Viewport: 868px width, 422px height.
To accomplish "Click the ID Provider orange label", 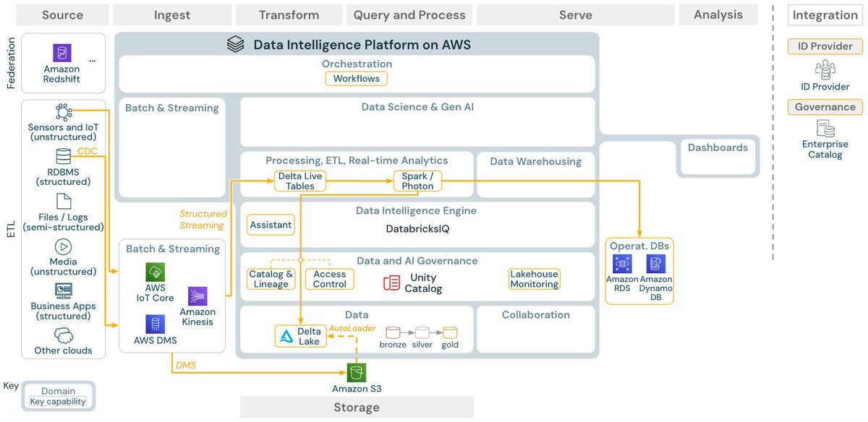I will (x=825, y=46).
